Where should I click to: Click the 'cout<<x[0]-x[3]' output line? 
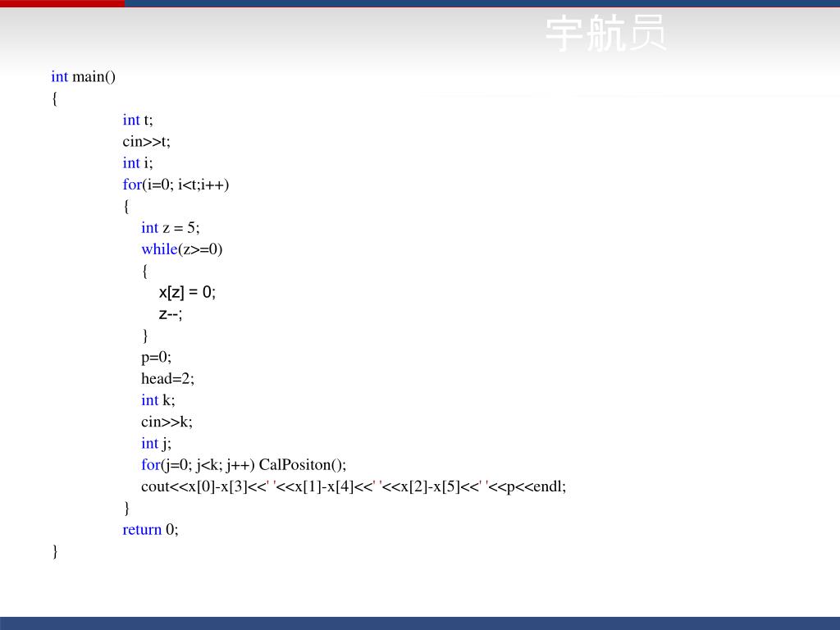click(x=354, y=486)
